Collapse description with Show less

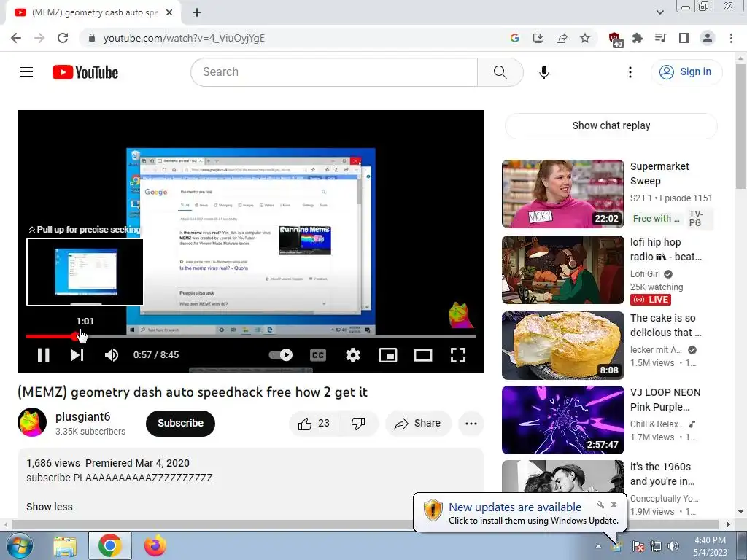(50, 507)
